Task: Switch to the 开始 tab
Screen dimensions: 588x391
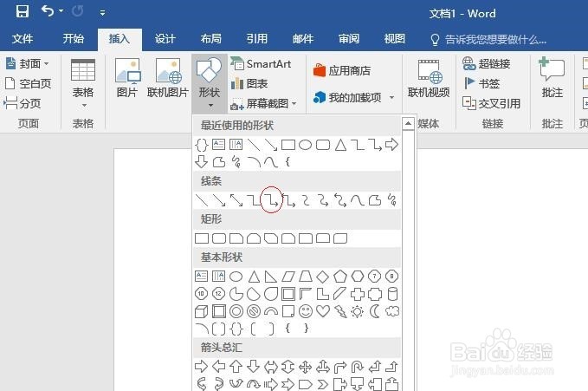Action: 74,39
